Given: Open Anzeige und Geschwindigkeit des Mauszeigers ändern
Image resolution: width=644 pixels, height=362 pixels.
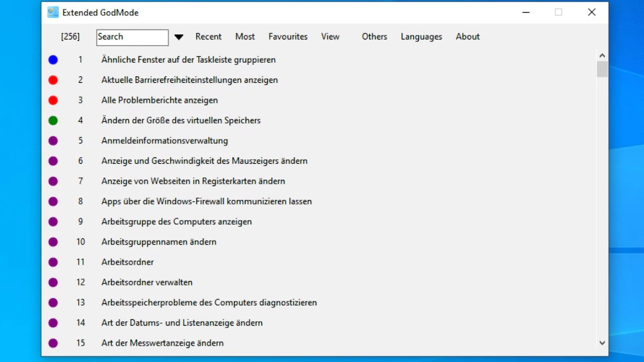Looking at the screenshot, I should tap(204, 161).
